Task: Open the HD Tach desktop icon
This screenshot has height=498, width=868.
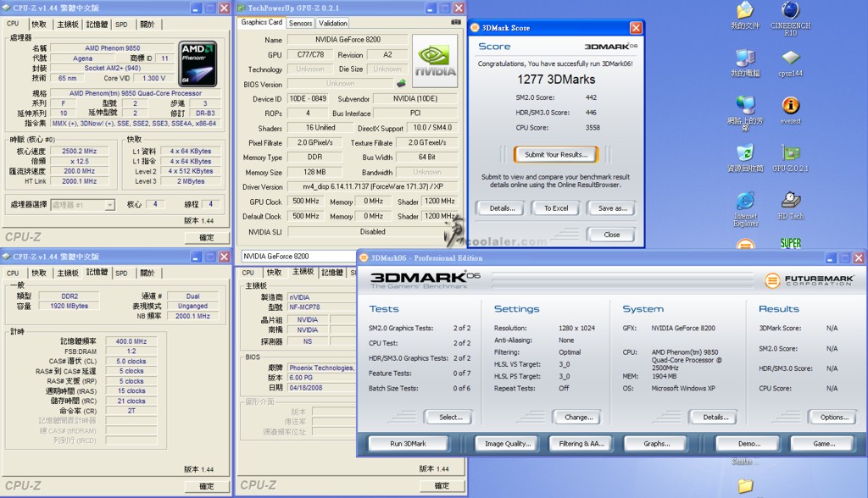Action: (791, 205)
